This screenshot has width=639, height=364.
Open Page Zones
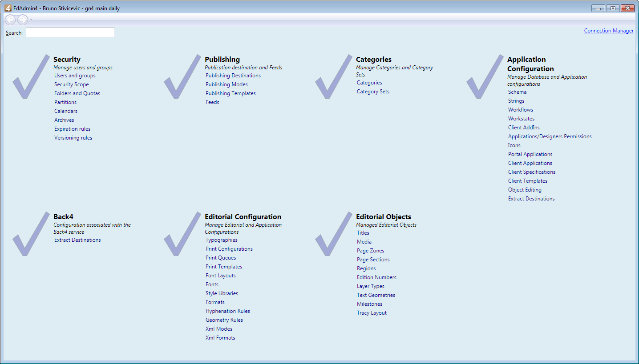[x=371, y=251]
